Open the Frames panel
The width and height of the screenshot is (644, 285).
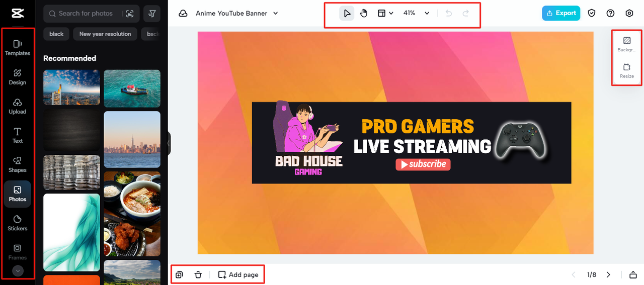18,252
